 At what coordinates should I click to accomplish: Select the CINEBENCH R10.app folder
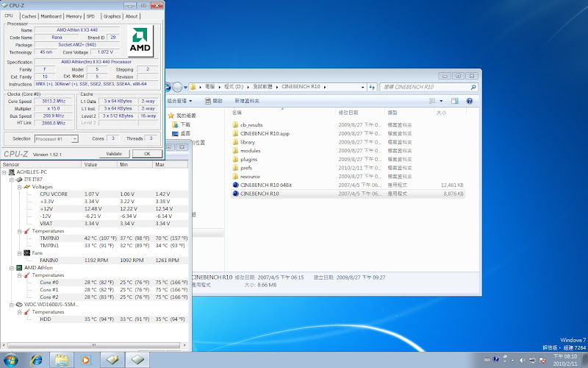265,134
